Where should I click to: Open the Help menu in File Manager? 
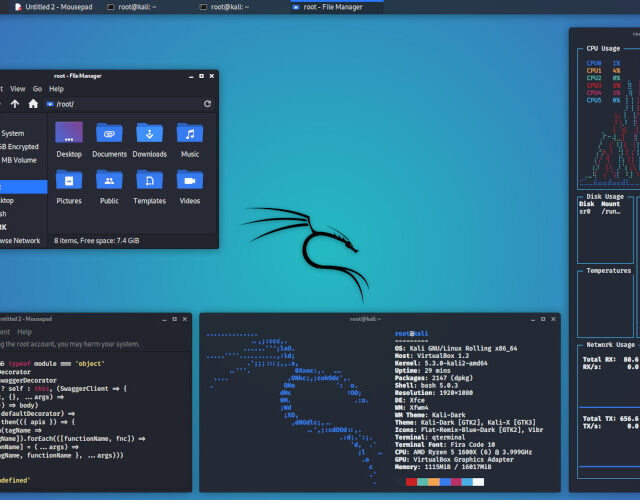[56, 89]
